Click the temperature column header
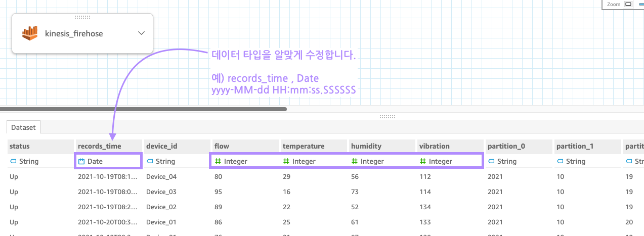 coord(314,146)
